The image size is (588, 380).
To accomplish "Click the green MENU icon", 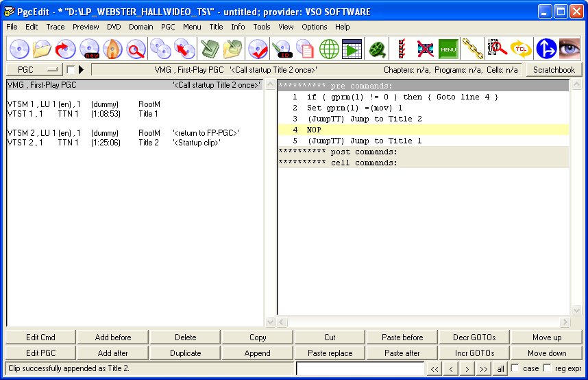I will point(448,49).
